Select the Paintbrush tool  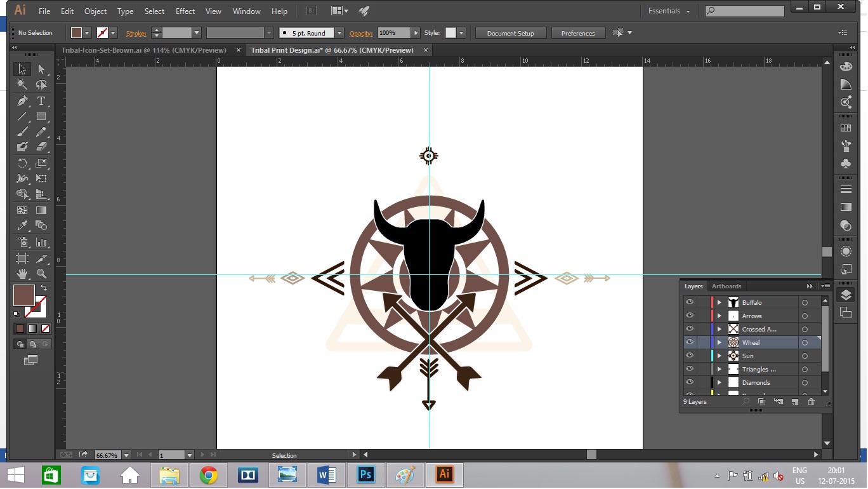22,131
